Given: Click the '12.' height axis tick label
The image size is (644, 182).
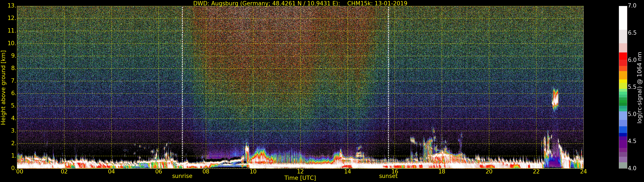Looking at the screenshot, I should point(12,18).
